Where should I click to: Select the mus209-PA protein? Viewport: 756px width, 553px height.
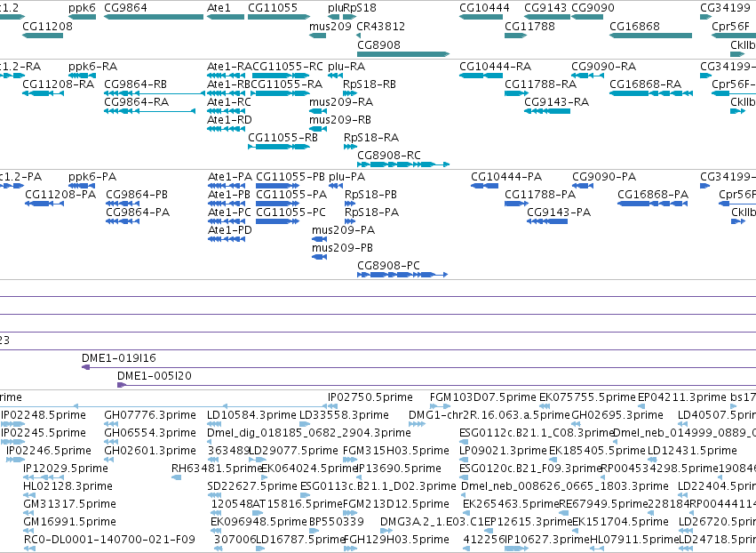[319, 239]
